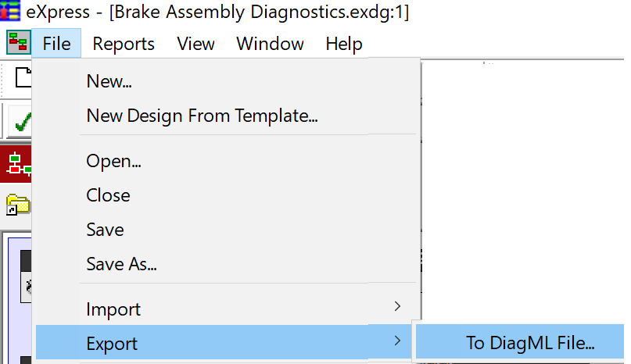Open the Help menu
631x364 pixels.
pyautogui.click(x=344, y=44)
